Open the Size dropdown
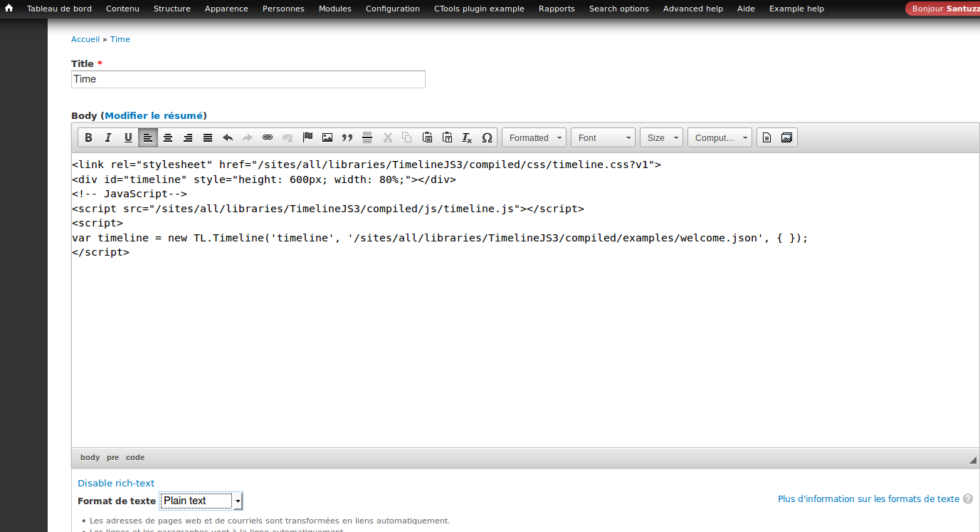Screen dimensions: 980x532 [661, 137]
